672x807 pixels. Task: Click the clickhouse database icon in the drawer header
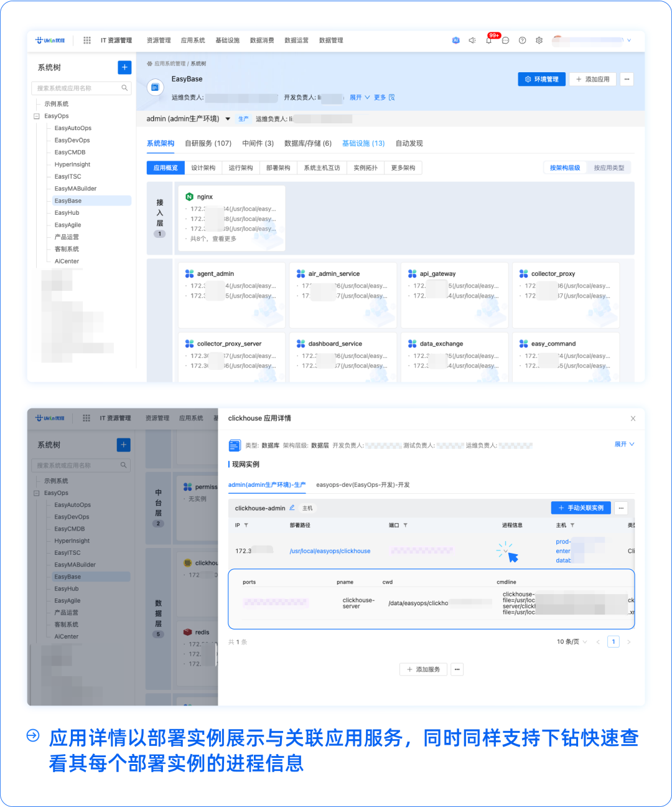(x=235, y=445)
